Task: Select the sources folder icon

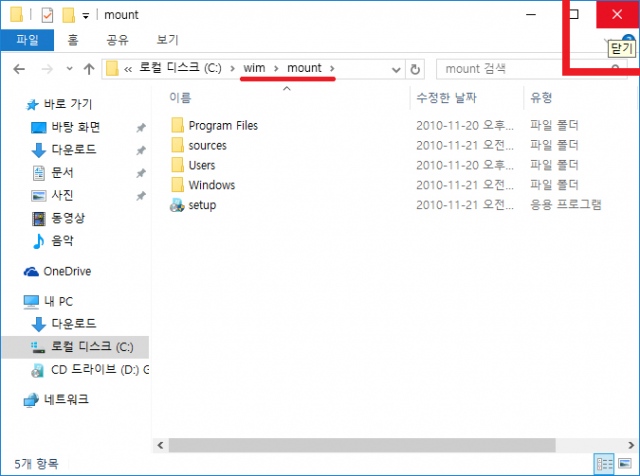Action: click(x=177, y=145)
